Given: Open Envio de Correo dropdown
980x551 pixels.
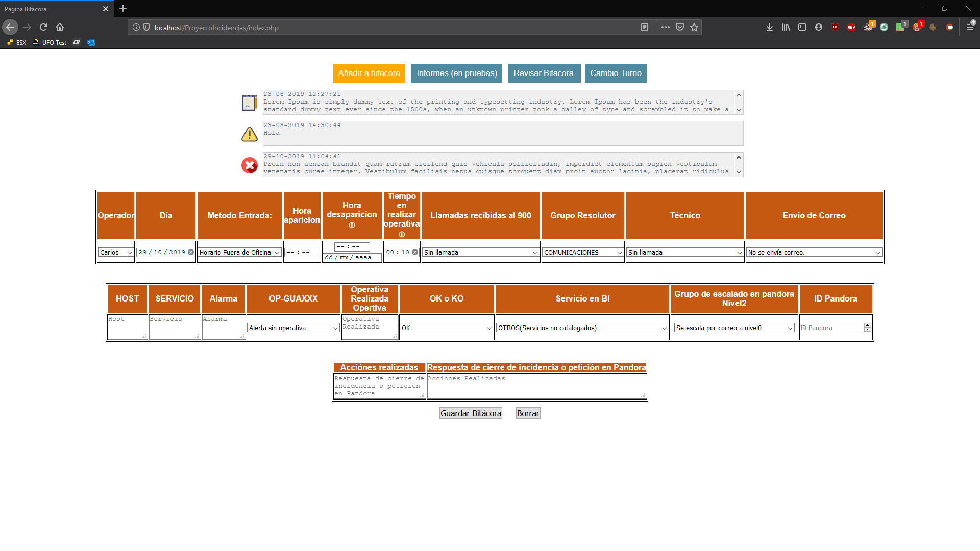Looking at the screenshot, I should click(x=814, y=253).
